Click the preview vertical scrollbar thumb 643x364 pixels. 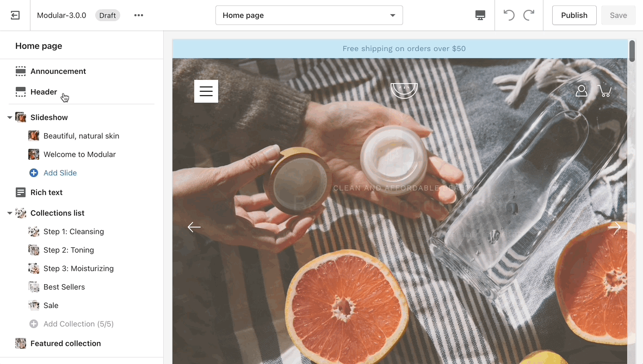(632, 51)
